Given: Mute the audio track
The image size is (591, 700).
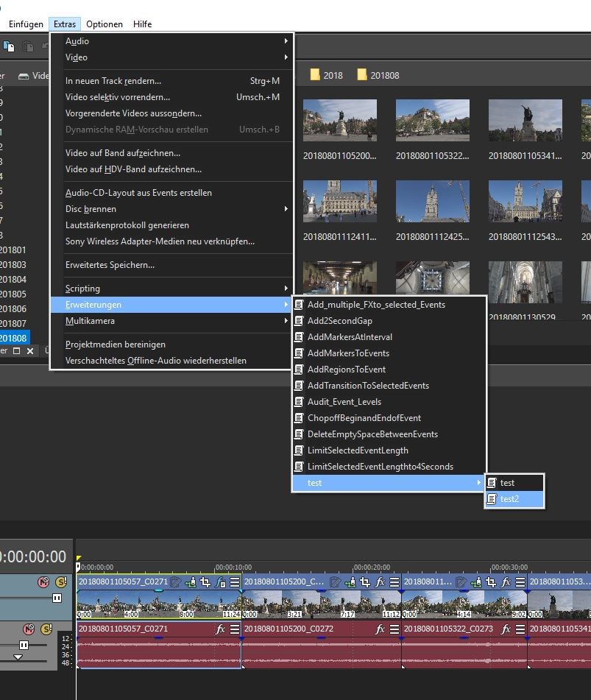Looking at the screenshot, I should point(29,629).
